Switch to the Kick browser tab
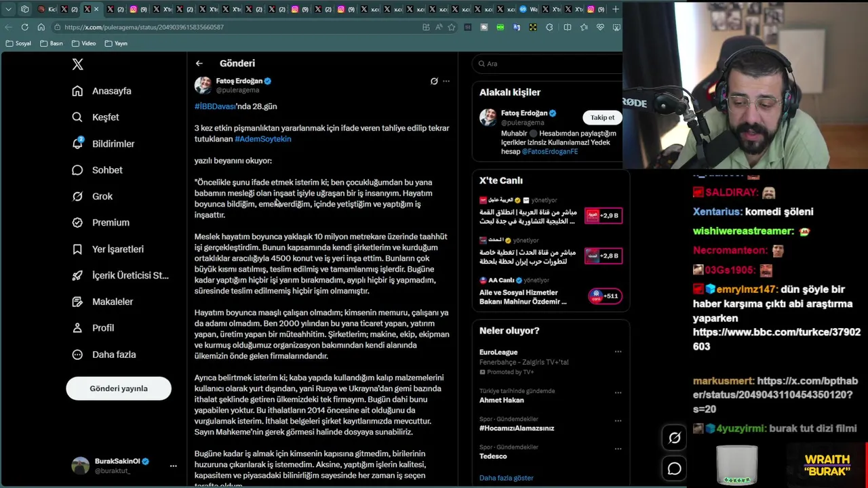The width and height of the screenshot is (868, 488). click(48, 9)
